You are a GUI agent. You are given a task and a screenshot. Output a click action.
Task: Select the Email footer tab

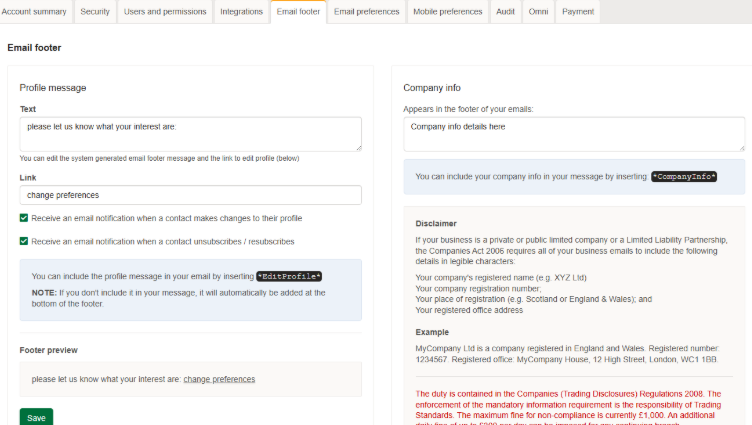click(298, 12)
